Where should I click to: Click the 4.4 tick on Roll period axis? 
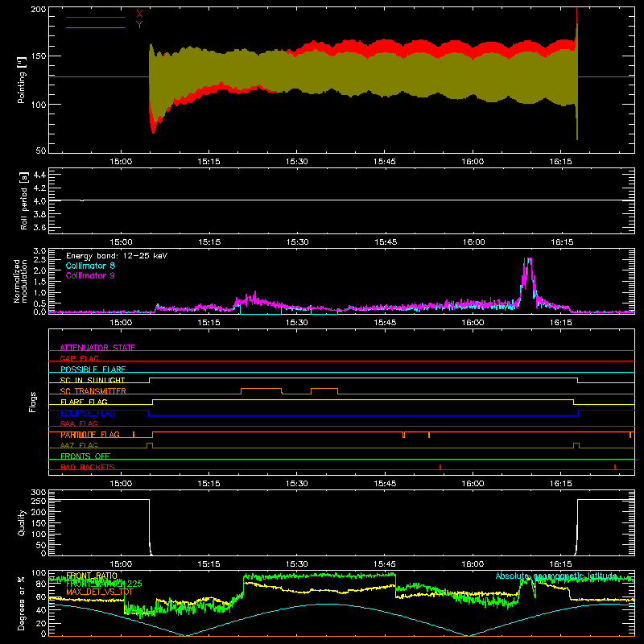point(39,175)
